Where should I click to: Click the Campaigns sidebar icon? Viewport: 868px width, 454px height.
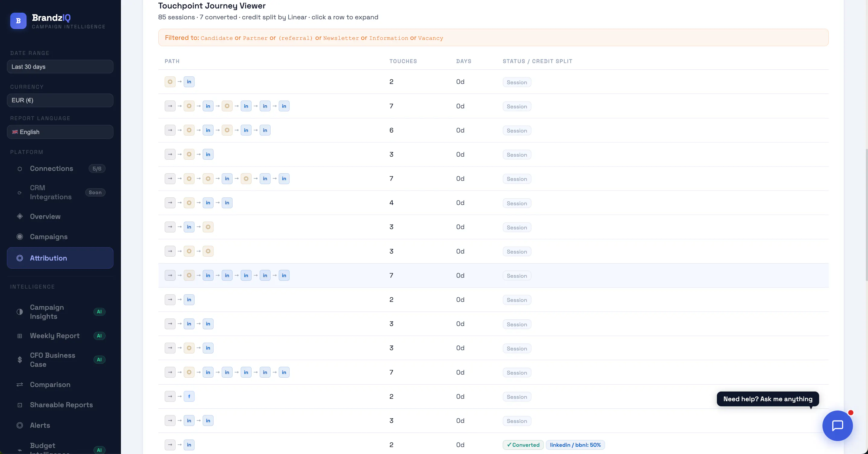(x=20, y=237)
